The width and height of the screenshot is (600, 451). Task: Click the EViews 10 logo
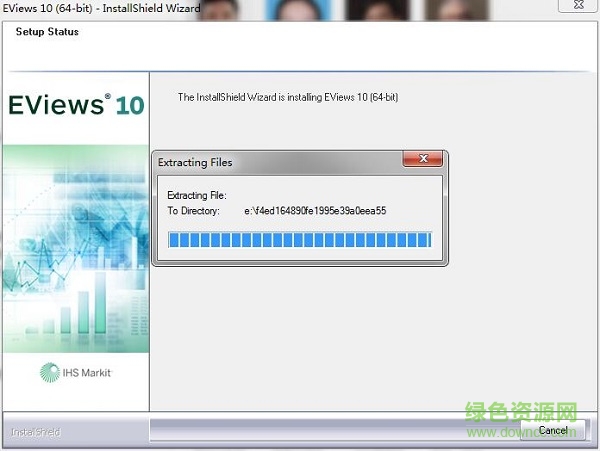pyautogui.click(x=76, y=105)
